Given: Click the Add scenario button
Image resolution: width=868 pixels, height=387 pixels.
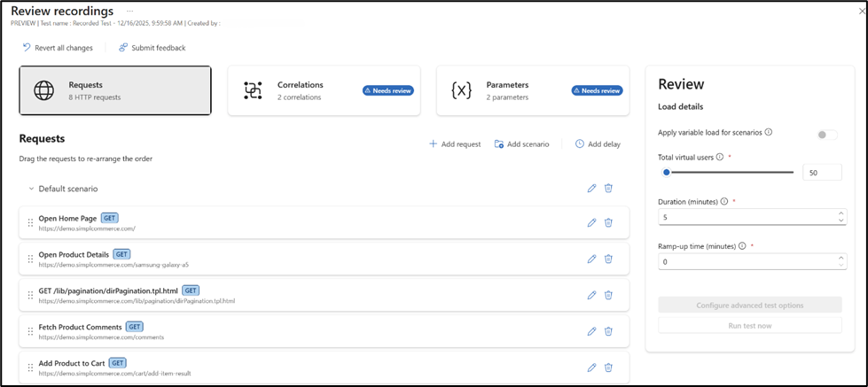Looking at the screenshot, I should tap(521, 143).
